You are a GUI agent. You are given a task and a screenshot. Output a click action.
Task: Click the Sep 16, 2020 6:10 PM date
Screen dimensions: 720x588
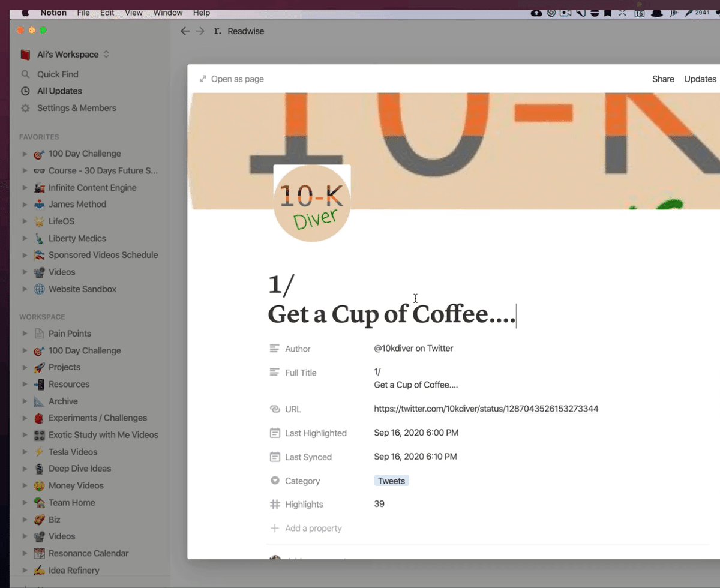[x=415, y=457]
